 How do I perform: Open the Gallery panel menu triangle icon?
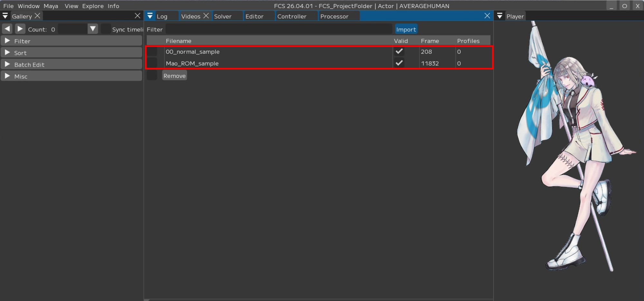coord(5,16)
